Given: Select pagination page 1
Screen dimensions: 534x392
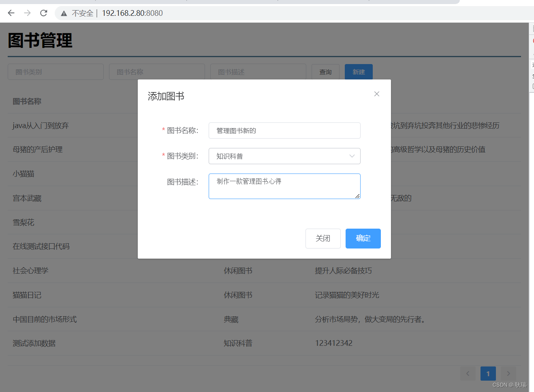Looking at the screenshot, I should [488, 373].
